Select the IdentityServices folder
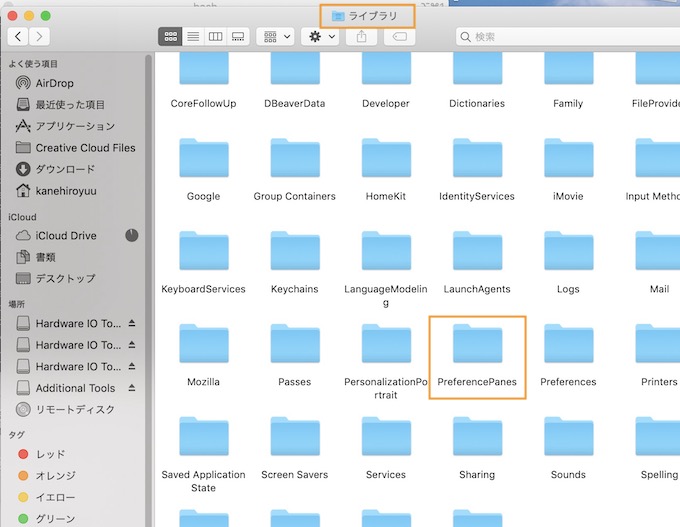680x527 pixels. (x=477, y=158)
